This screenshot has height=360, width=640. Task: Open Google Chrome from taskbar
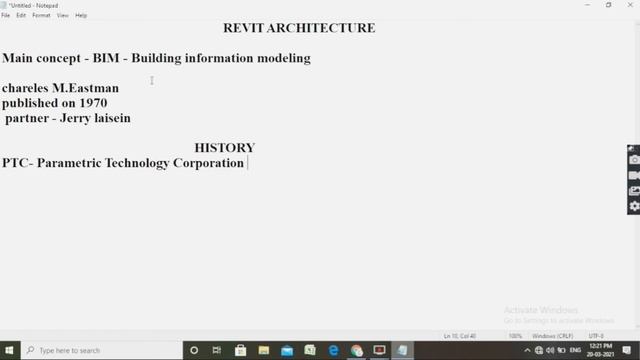(x=356, y=350)
